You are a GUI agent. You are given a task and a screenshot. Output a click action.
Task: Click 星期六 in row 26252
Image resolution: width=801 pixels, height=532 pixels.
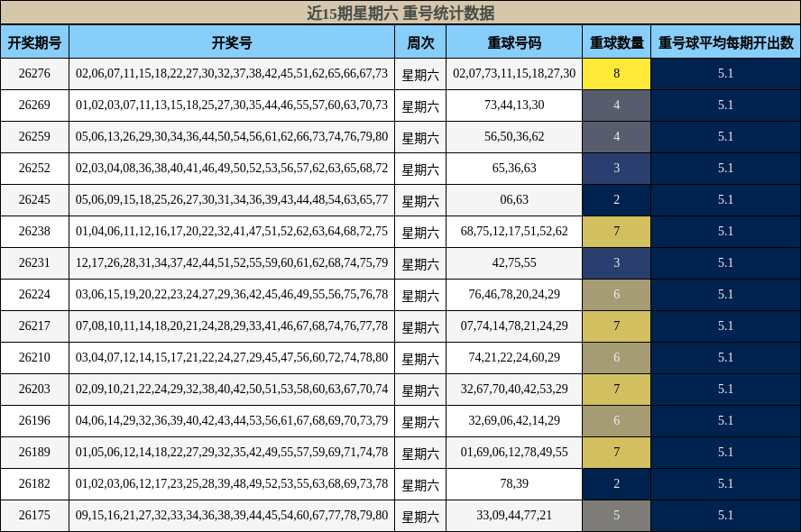[x=420, y=170]
